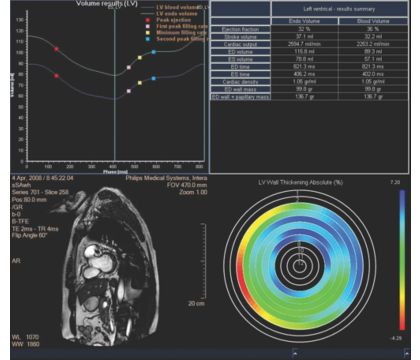Click the Stroke volume row label

(240, 37)
